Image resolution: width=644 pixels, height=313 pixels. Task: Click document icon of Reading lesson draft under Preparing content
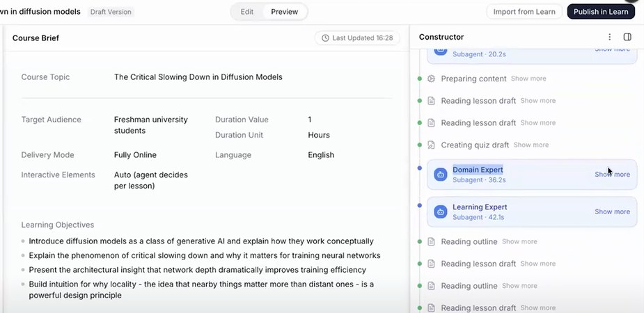click(431, 100)
